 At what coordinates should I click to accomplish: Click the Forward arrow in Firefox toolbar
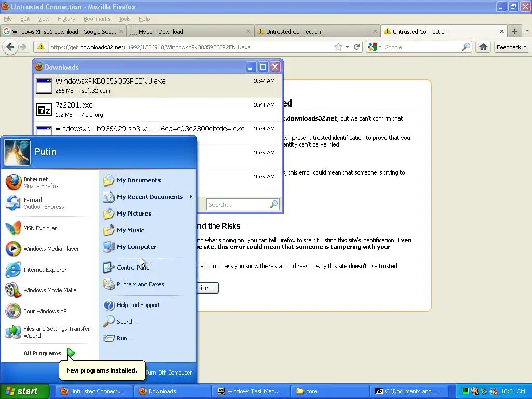point(23,47)
